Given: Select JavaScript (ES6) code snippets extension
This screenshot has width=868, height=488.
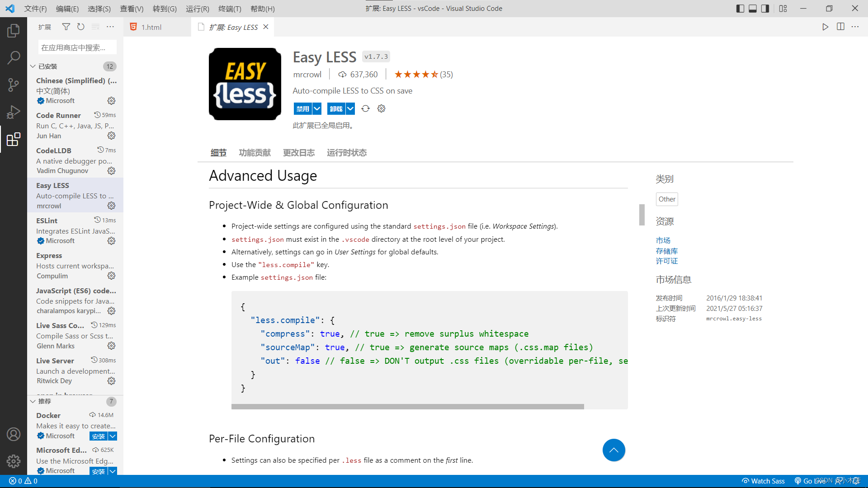Looking at the screenshot, I should pyautogui.click(x=75, y=300).
